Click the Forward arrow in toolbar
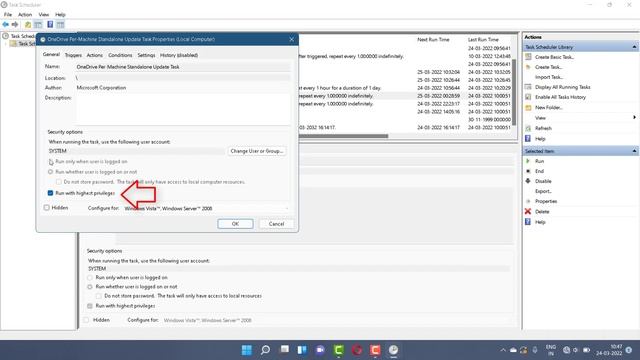Viewport: 640px width, 360px height. pyautogui.click(x=15, y=24)
